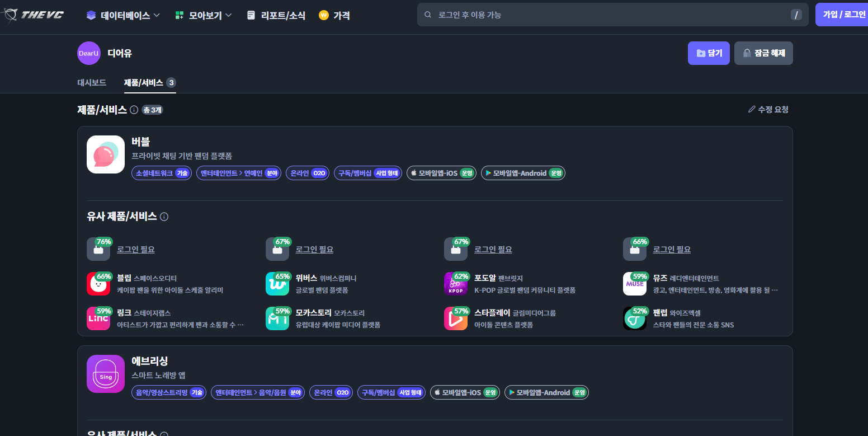Click the 에브리싱 product title
Viewport: 868px width, 436px height.
pyautogui.click(x=150, y=361)
